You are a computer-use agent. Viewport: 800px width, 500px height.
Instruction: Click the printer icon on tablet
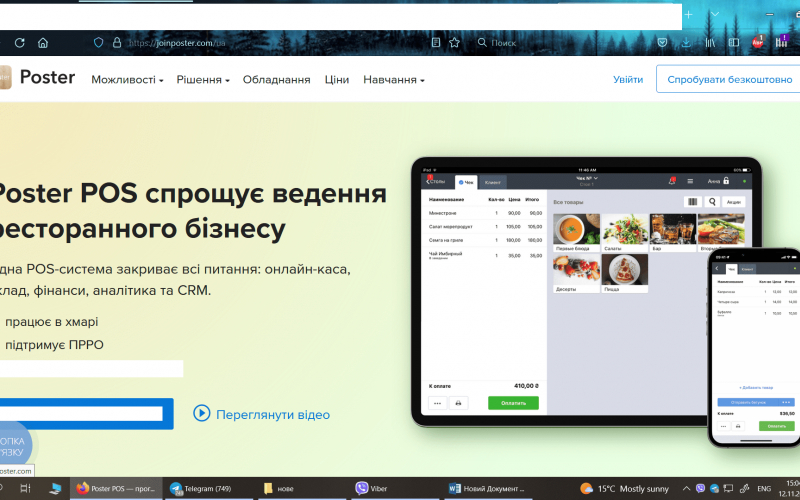[458, 403]
